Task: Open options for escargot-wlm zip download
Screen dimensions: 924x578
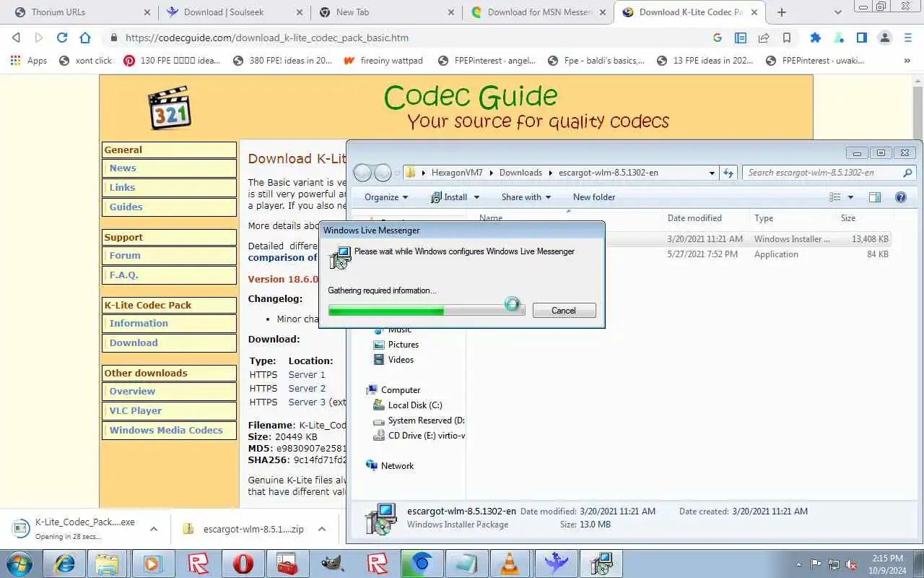Action: pos(322,529)
